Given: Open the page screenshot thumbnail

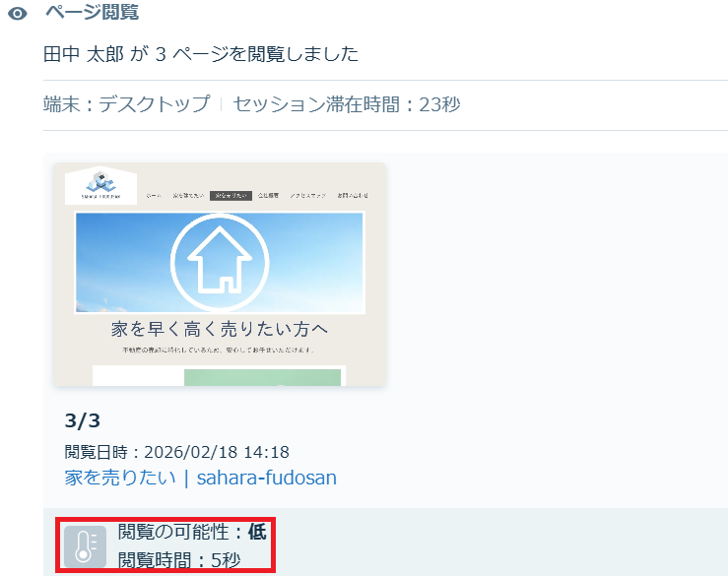Looking at the screenshot, I should point(220,275).
